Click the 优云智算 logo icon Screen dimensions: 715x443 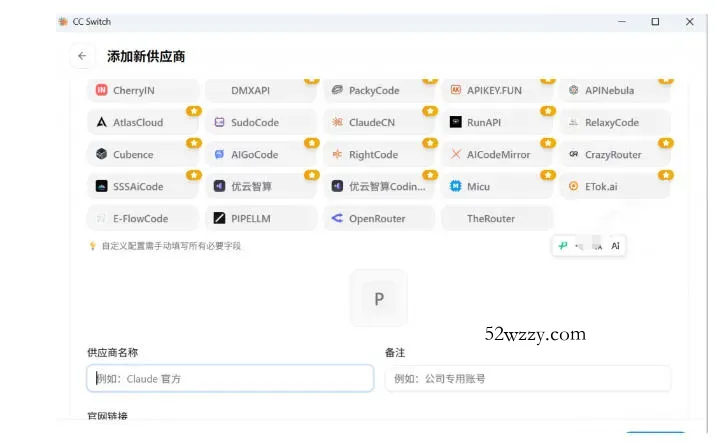pyautogui.click(x=219, y=186)
